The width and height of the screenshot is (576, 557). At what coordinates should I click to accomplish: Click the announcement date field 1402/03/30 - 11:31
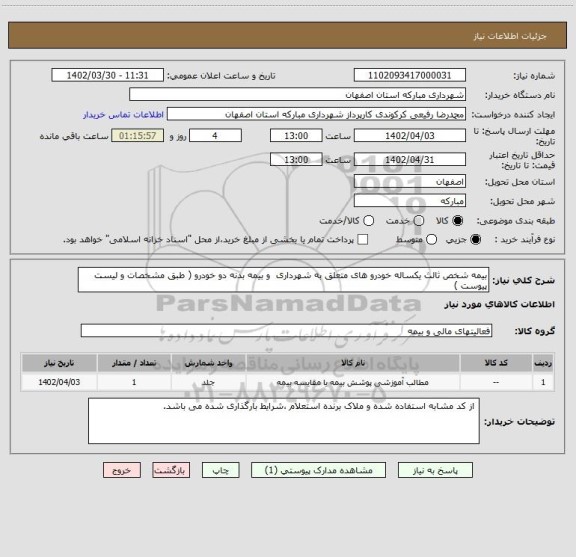coord(107,75)
